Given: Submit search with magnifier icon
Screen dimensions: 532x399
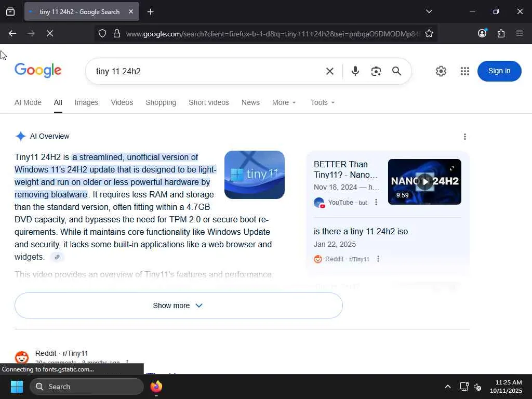Looking at the screenshot, I should pos(396,71).
